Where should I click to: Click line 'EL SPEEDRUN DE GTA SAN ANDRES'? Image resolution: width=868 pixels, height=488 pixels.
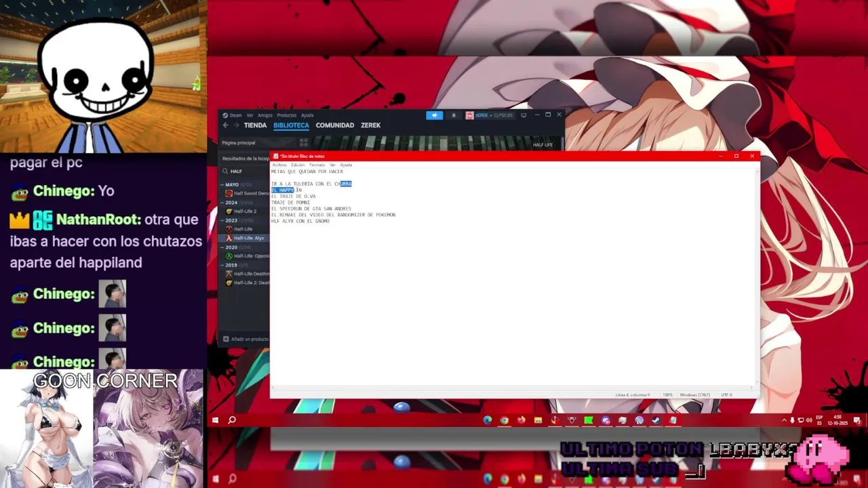[x=311, y=209]
